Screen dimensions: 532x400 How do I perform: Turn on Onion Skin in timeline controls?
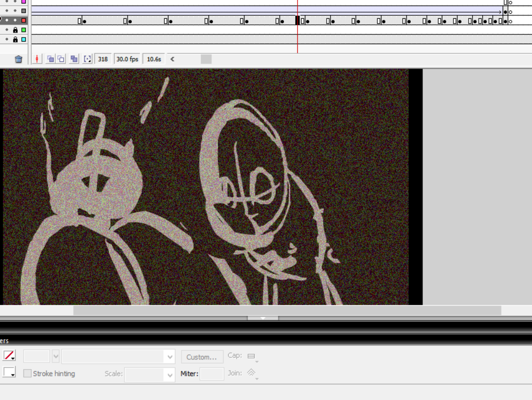click(x=50, y=59)
